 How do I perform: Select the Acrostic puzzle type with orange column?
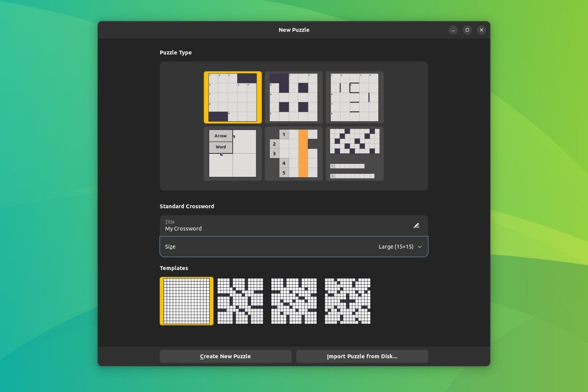point(293,153)
